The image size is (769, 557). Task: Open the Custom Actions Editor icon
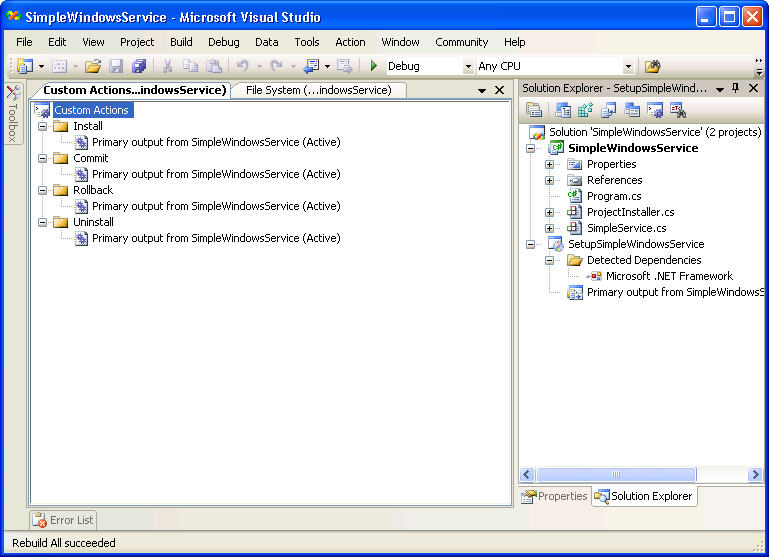pyautogui.click(x=655, y=110)
